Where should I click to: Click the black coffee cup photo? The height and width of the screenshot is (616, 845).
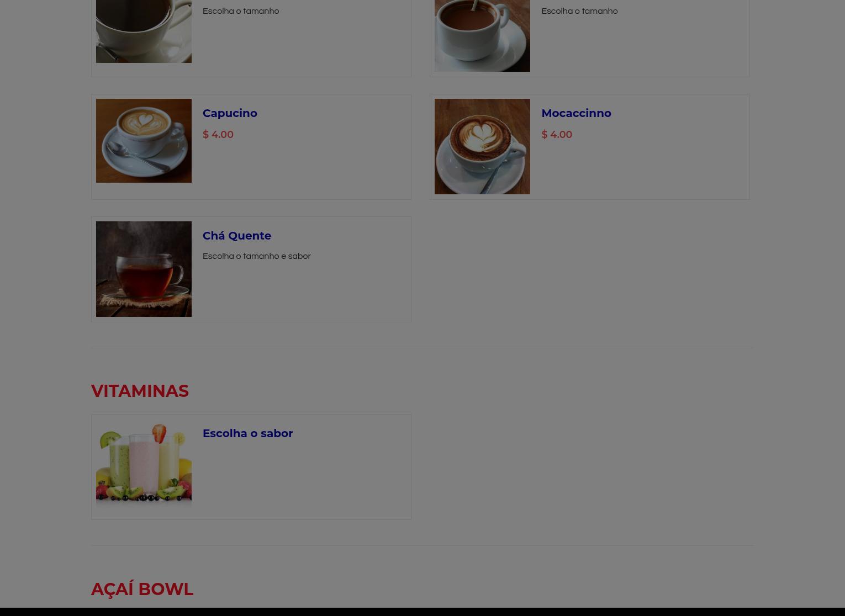point(144,31)
